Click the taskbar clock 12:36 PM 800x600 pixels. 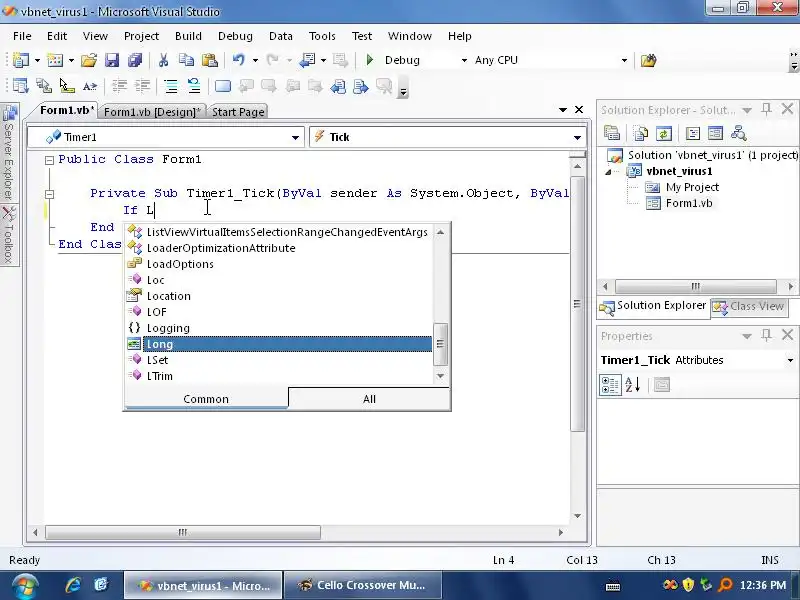(763, 585)
